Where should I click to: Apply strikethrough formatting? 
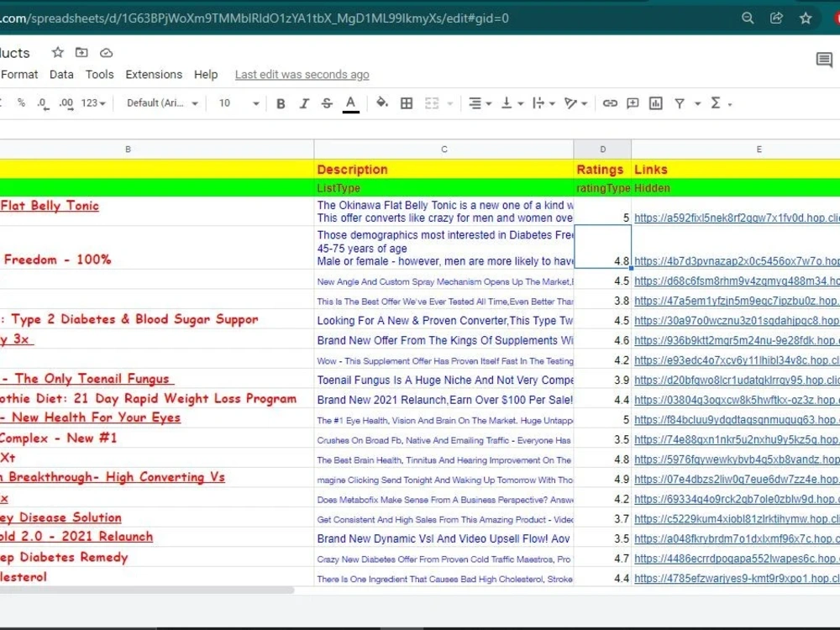327,103
